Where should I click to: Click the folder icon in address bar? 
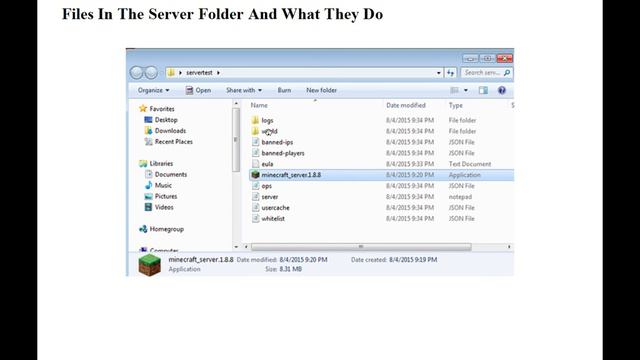pyautogui.click(x=171, y=73)
